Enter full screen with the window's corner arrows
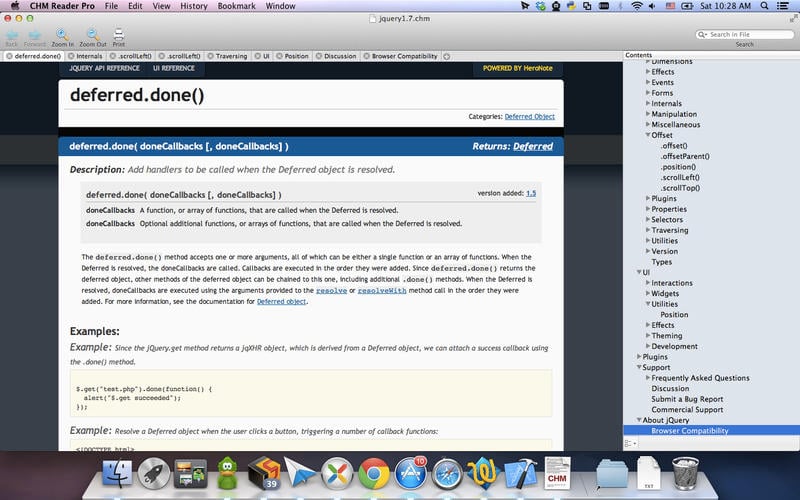This screenshot has height=500, width=800. click(793, 18)
